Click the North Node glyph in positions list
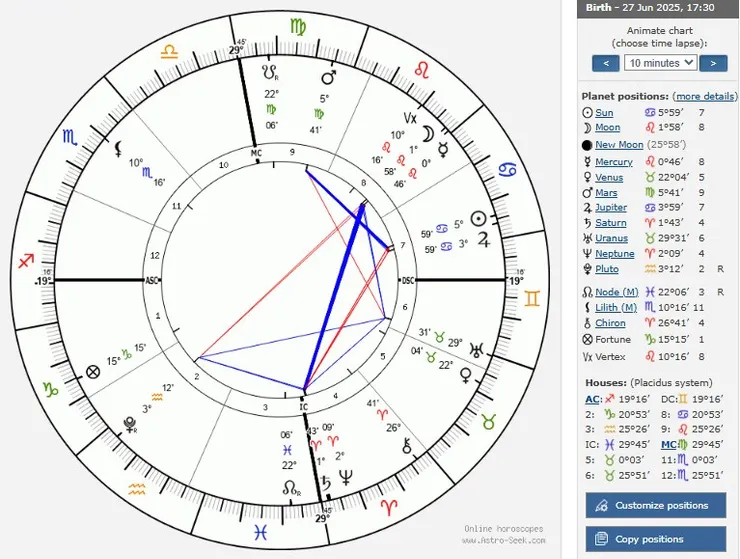The width and height of the screenshot is (740, 559). 587,292
